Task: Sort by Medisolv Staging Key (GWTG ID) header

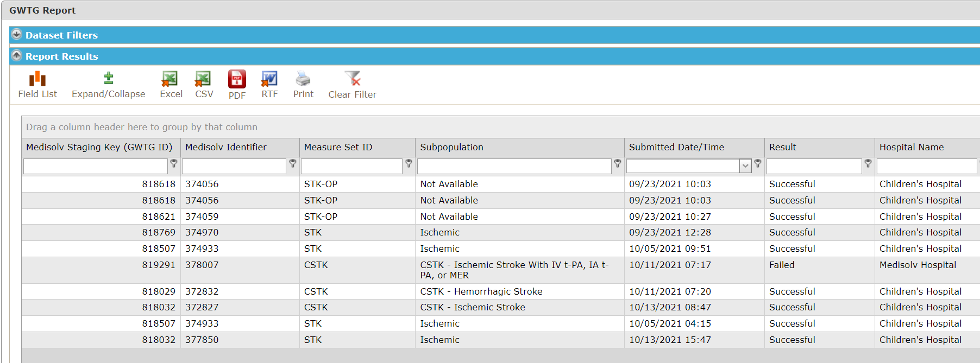Action: 99,147
